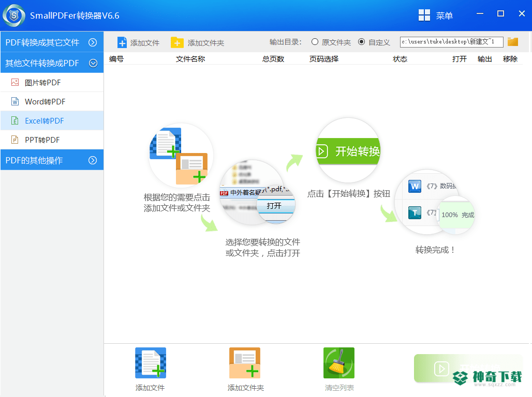Browse output folder via yellow folder icon
This screenshot has width=532, height=397.
coord(513,42)
